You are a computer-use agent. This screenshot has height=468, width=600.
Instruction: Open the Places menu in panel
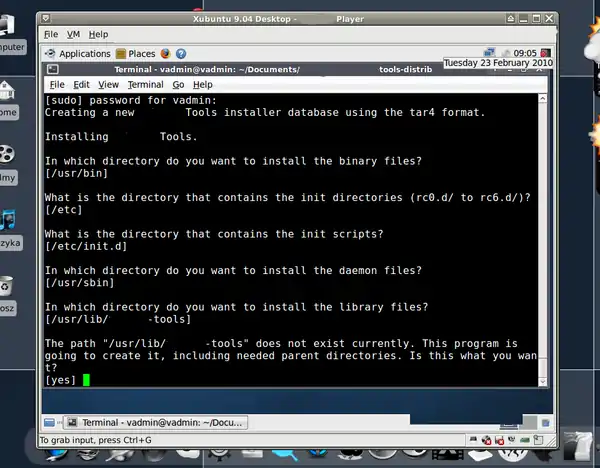pos(135,53)
